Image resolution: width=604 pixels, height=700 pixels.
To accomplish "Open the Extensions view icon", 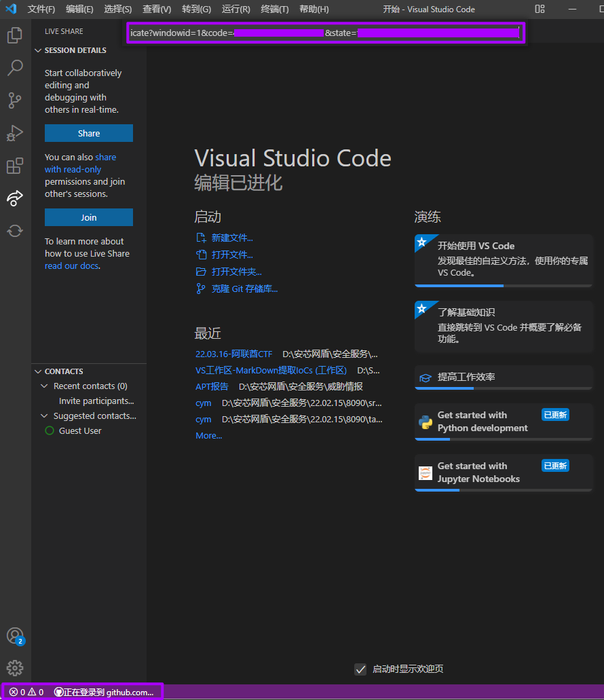I will (15, 166).
